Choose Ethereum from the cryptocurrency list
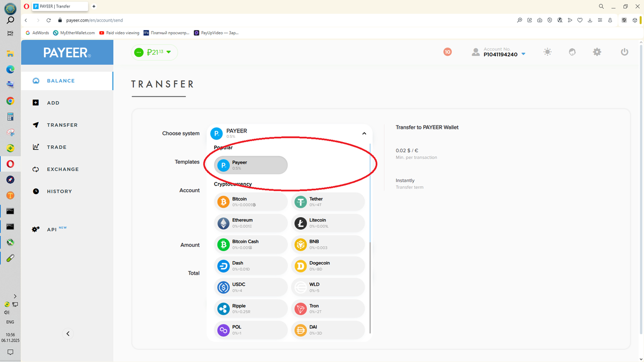The image size is (644, 362). pos(251,223)
